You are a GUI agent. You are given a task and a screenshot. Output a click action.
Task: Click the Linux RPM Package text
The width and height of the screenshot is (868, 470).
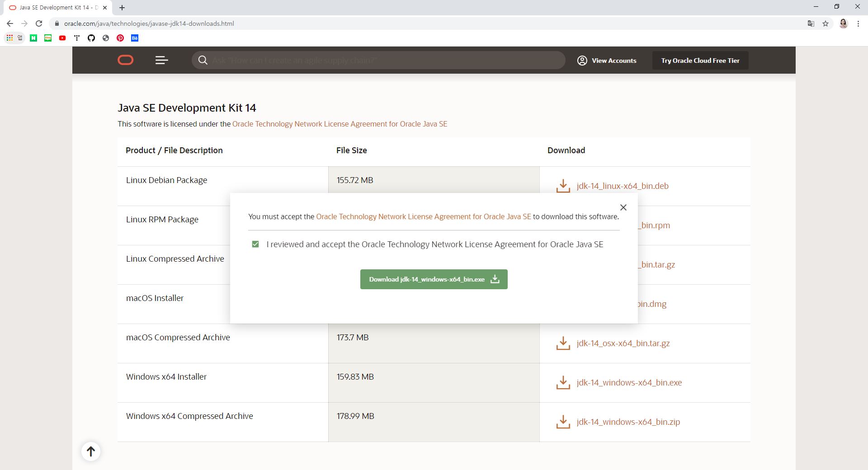pos(162,219)
